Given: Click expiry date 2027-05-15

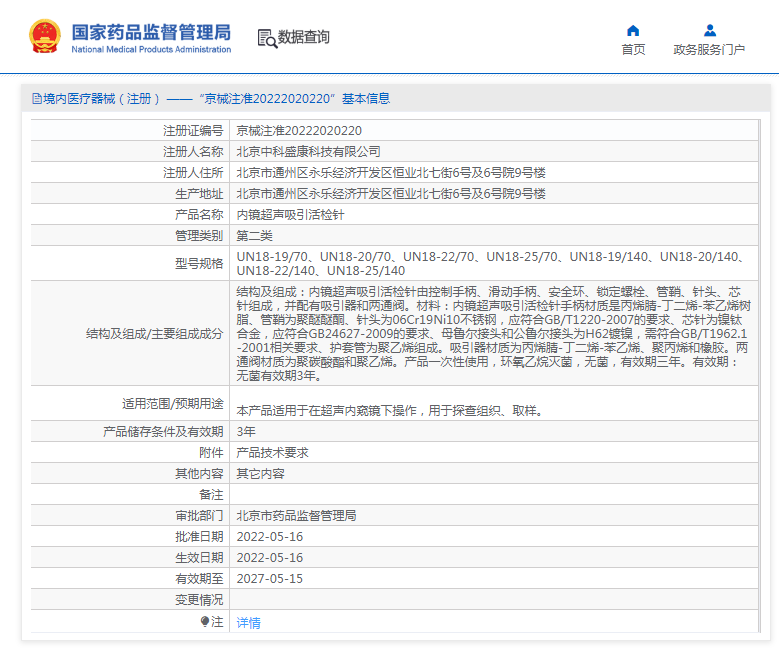Looking at the screenshot, I should tap(270, 578).
